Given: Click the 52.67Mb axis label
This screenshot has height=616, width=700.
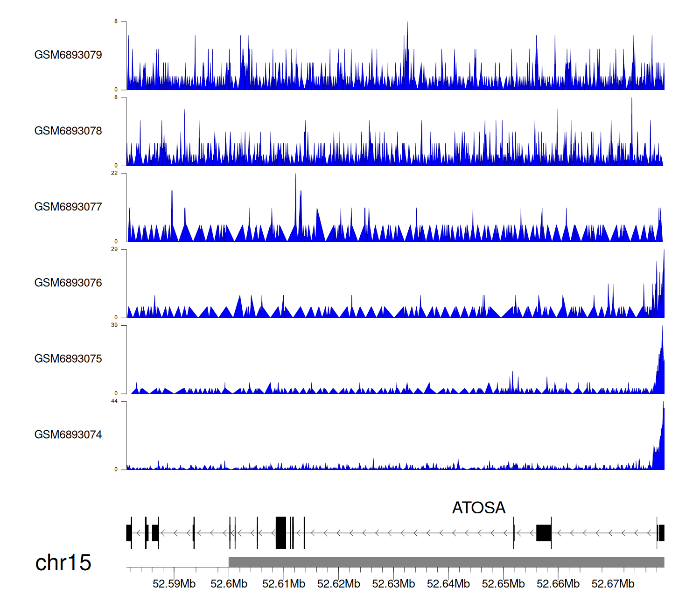Looking at the screenshot, I should coord(613,584).
